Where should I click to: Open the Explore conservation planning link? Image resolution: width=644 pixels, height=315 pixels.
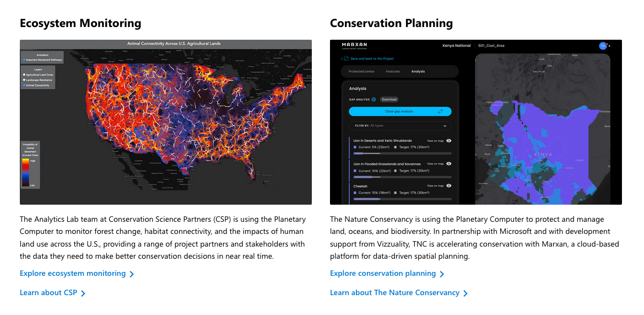(383, 274)
